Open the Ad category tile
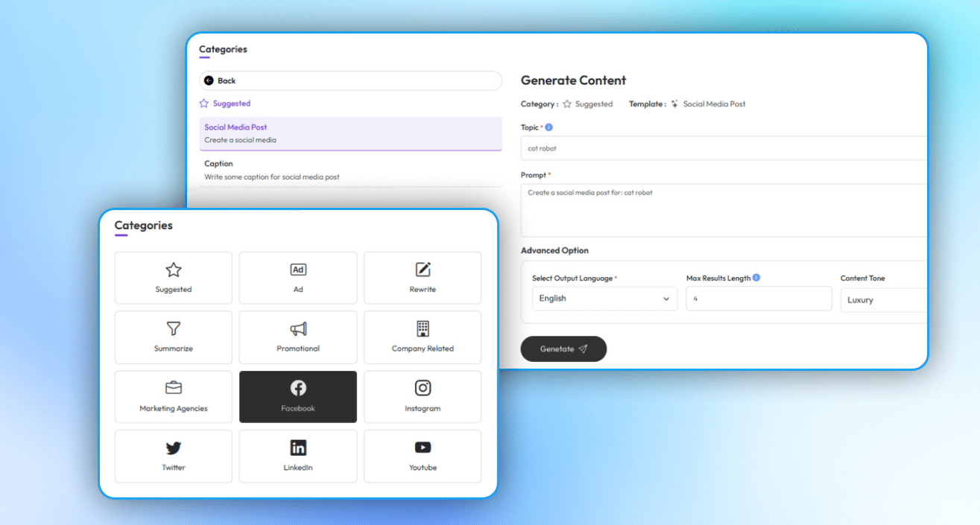This screenshot has width=980, height=525. 298,278
